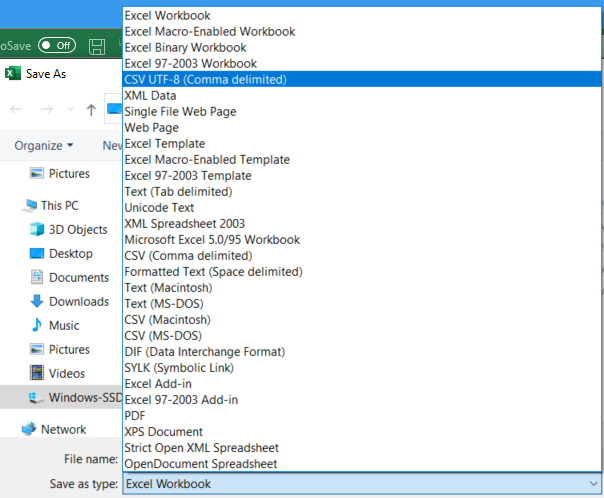
Task: Select the Music folder icon
Action: 37,325
